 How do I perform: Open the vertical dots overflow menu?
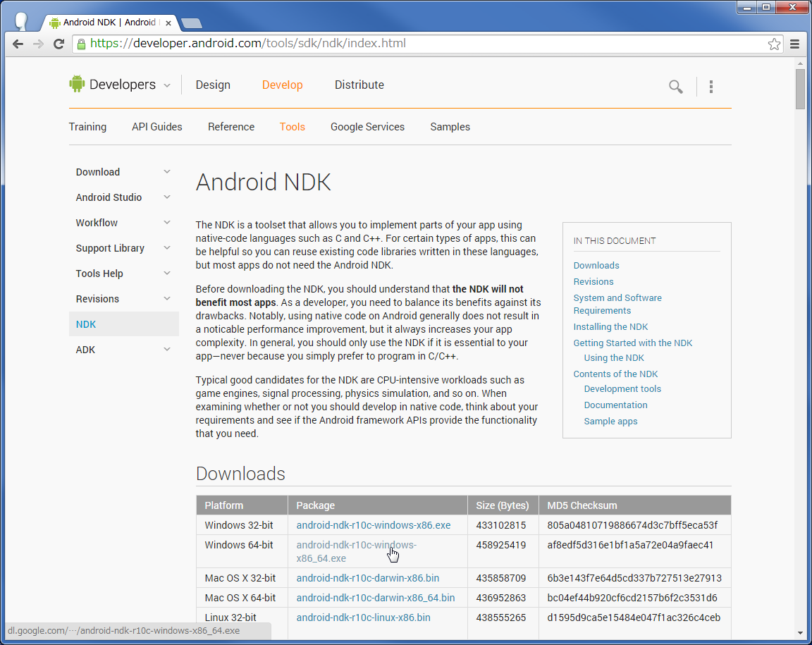[711, 87]
